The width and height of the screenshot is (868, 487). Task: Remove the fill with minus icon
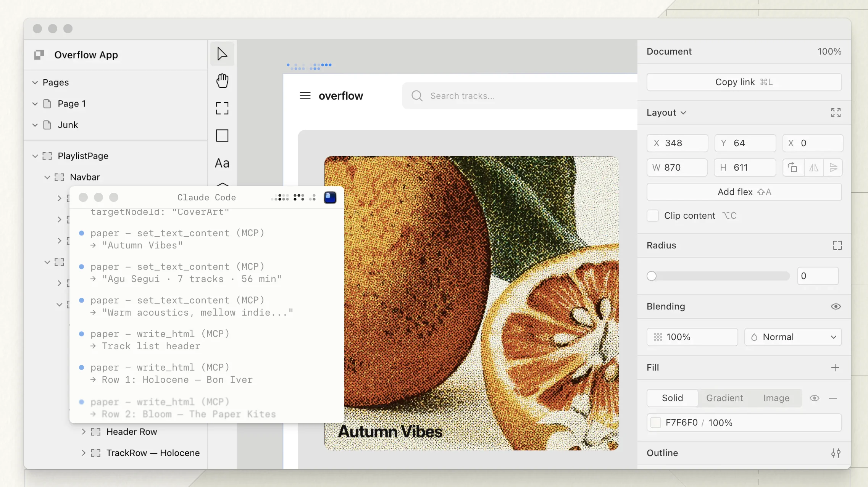tap(833, 398)
